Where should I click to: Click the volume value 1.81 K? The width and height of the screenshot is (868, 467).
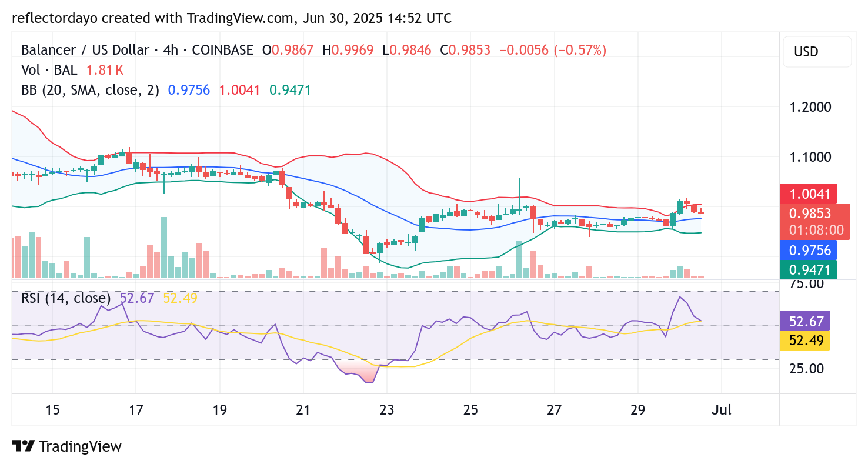pyautogui.click(x=105, y=70)
